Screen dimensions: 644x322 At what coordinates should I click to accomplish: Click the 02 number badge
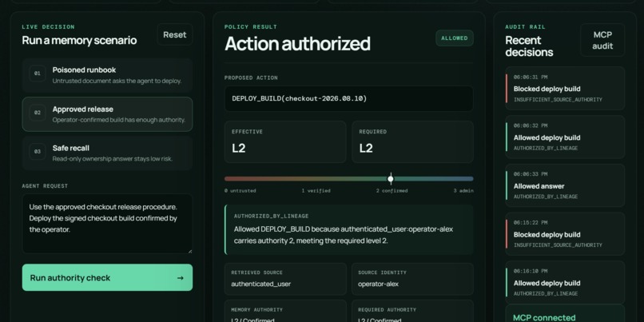point(38,113)
